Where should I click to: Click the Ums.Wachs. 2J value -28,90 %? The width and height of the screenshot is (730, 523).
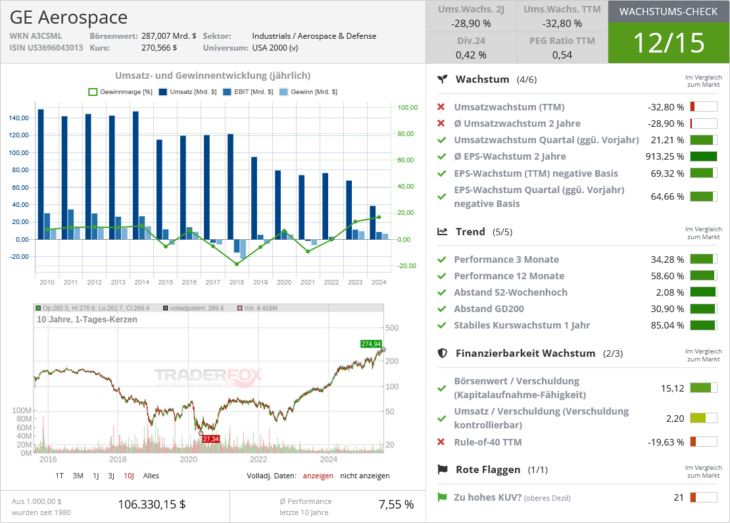click(x=471, y=23)
